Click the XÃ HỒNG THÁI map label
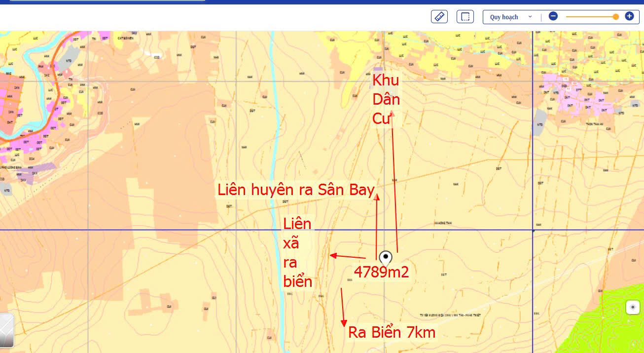 (x=443, y=222)
